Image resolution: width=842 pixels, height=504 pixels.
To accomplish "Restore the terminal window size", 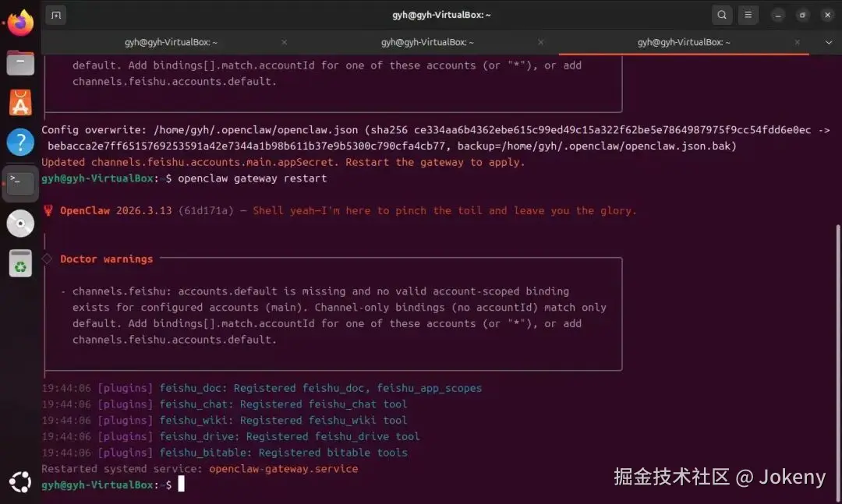I will [x=802, y=15].
